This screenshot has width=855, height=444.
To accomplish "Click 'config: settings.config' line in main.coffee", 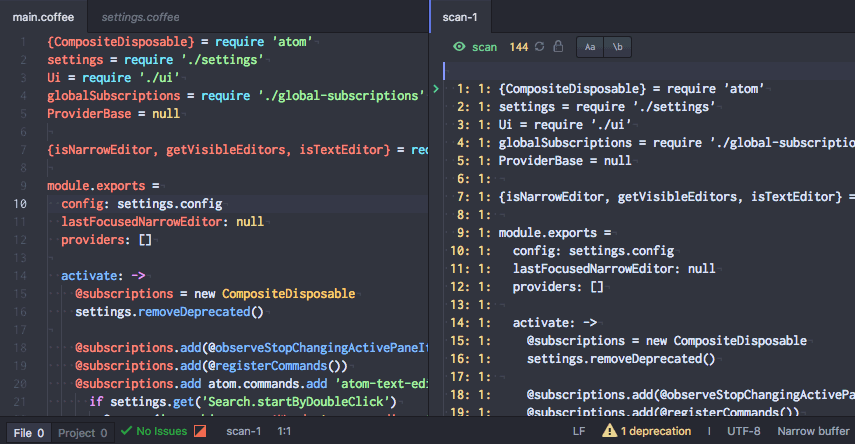I will pos(142,203).
